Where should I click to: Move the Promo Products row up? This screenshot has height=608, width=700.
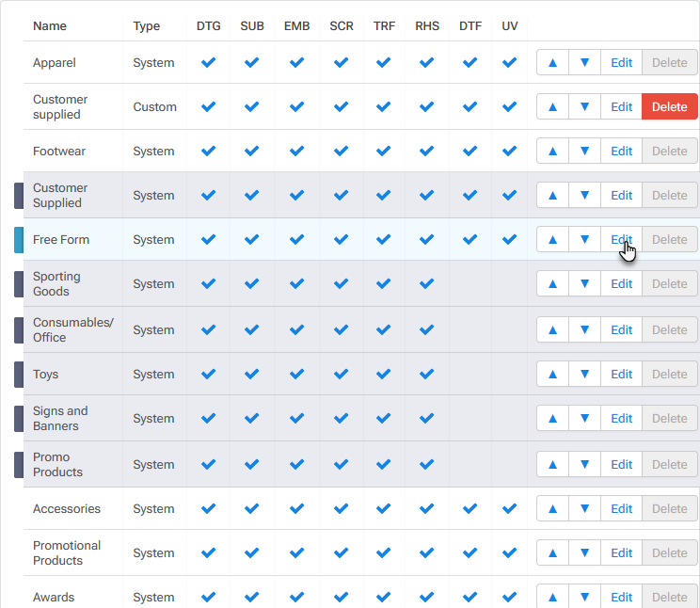click(x=552, y=465)
